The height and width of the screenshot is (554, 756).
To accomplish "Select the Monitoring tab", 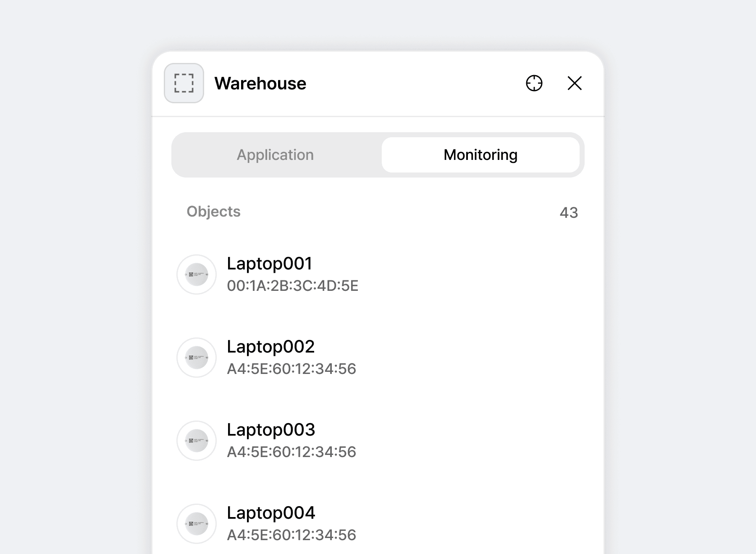I will 480,155.
